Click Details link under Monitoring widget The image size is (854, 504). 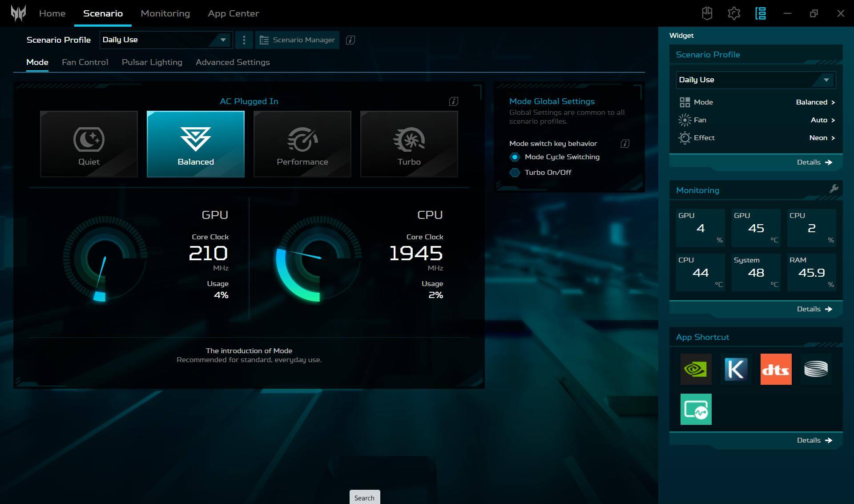point(814,309)
